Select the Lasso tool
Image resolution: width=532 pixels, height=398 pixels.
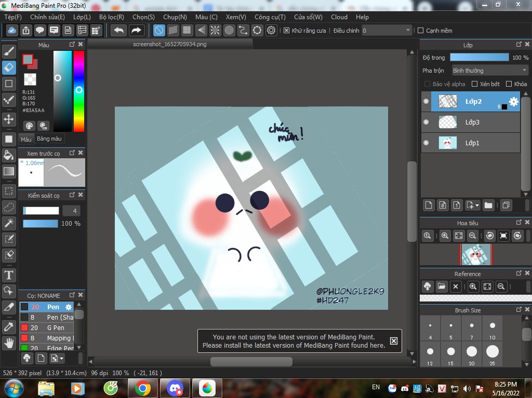pyautogui.click(x=9, y=207)
